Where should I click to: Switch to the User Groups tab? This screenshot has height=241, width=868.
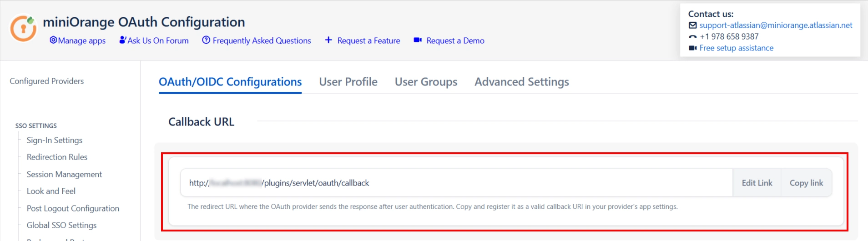[x=426, y=82]
